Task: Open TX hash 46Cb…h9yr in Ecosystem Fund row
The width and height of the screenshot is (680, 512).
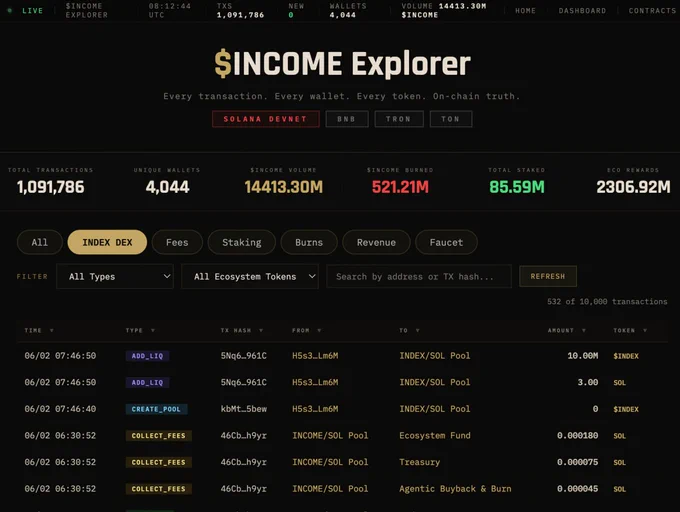Action: tap(244, 435)
